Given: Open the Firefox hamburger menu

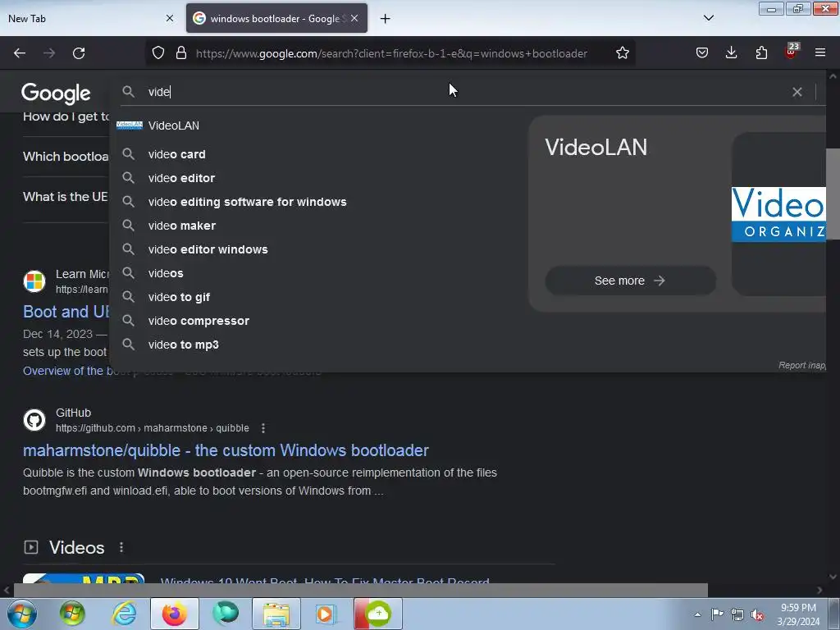Looking at the screenshot, I should (820, 53).
